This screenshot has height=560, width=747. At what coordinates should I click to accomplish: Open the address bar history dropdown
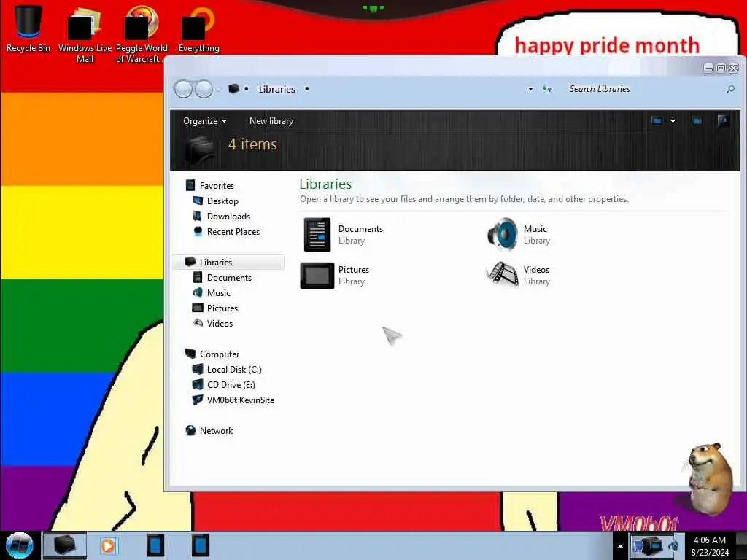[x=530, y=89]
